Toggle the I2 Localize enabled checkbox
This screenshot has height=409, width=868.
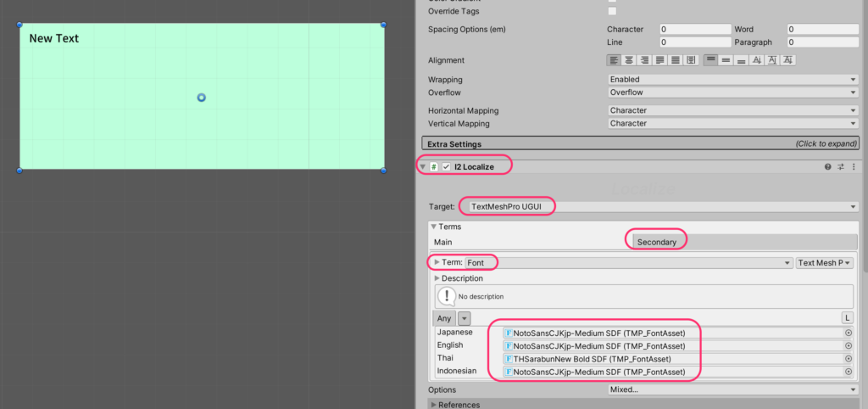click(x=447, y=167)
